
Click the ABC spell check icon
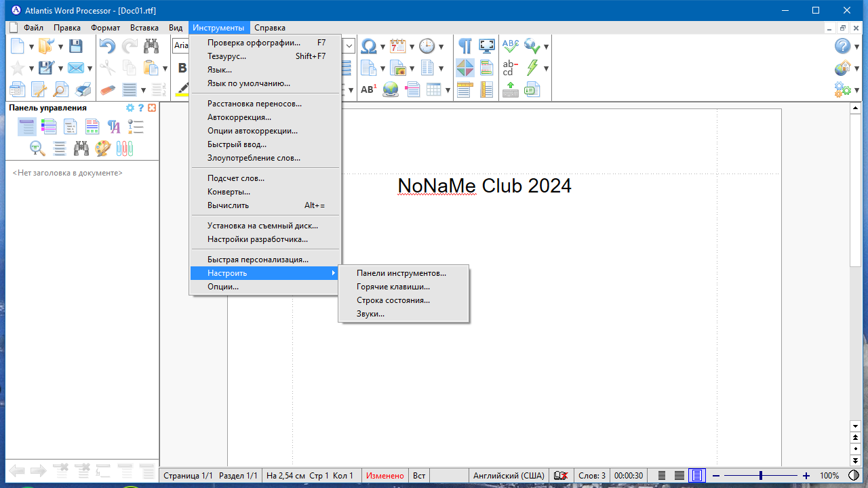tap(510, 46)
